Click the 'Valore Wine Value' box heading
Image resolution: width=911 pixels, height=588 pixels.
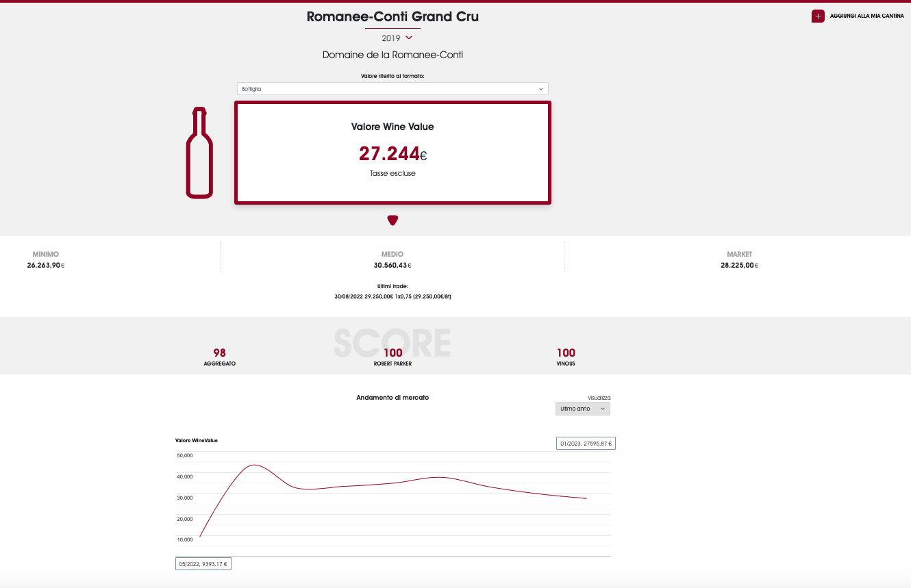(x=392, y=127)
